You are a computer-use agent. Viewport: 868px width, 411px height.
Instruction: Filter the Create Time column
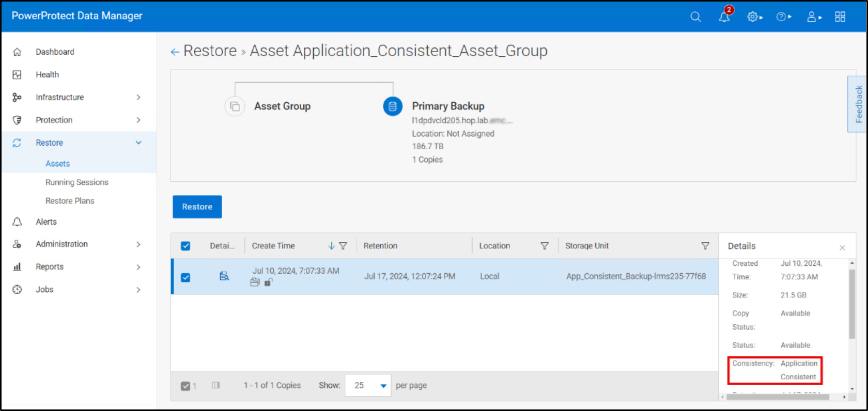pyautogui.click(x=343, y=246)
